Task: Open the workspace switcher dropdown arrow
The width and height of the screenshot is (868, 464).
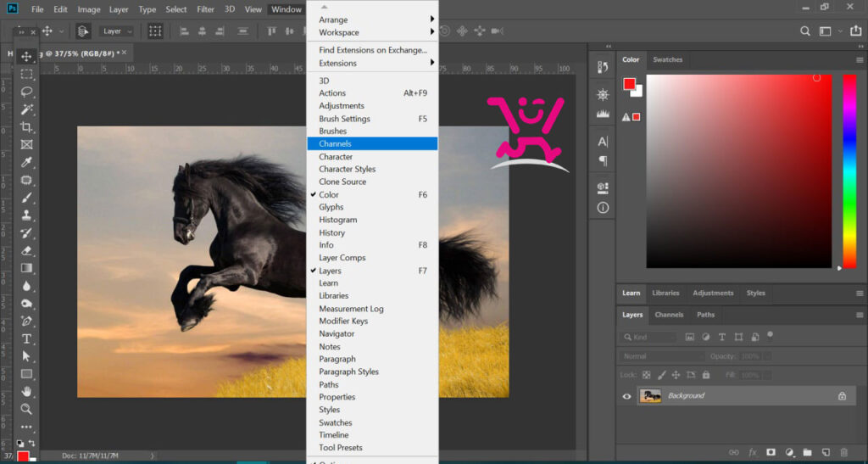Action: (840, 31)
